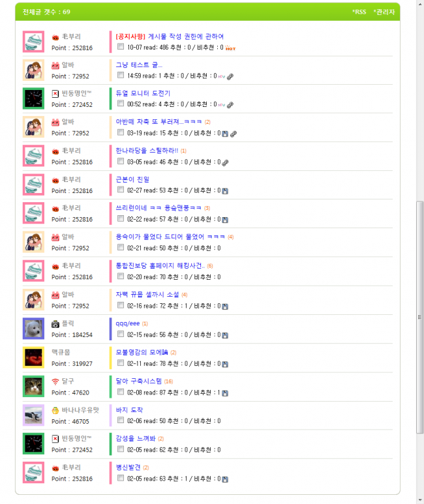The width and height of the screenshot is (424, 504).
Task: Toggle the checkbox for 바지 도착 post
Action: coord(121,420)
